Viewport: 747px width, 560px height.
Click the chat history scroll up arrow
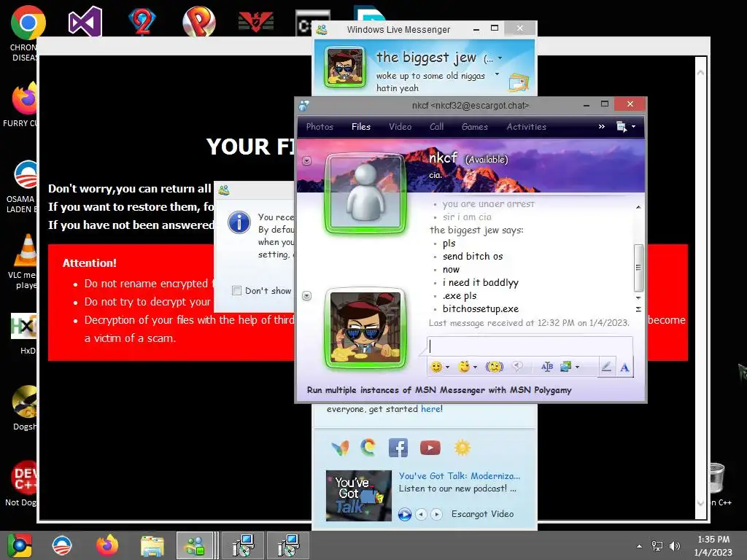pos(638,207)
